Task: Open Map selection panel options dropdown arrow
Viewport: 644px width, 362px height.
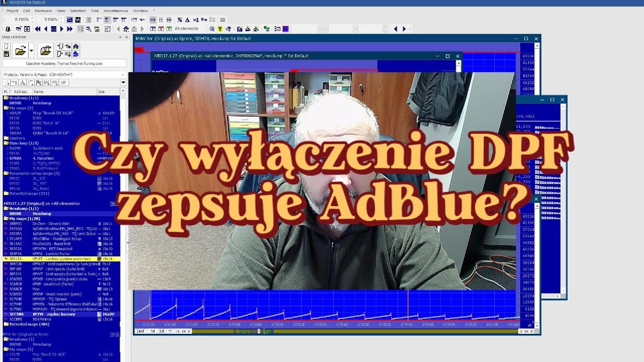Action: (120, 37)
